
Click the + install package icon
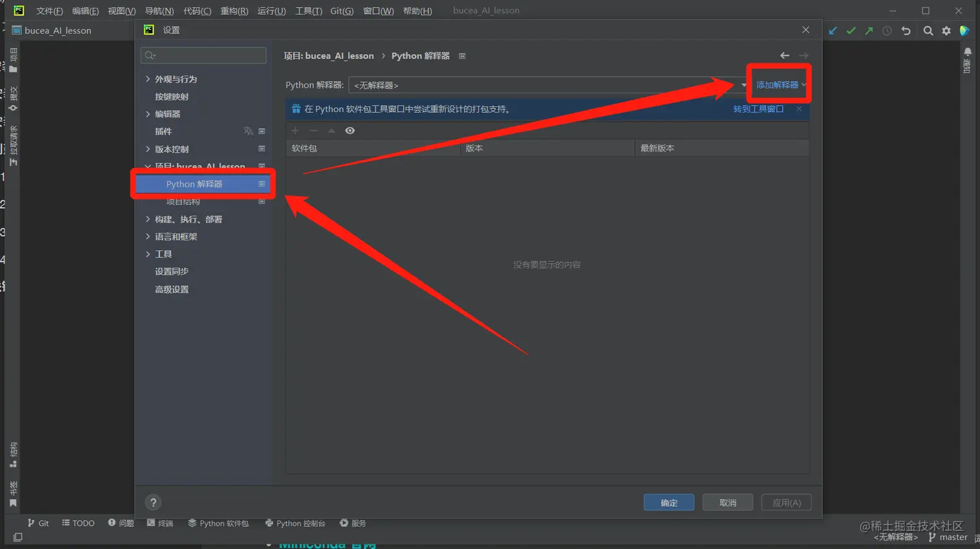pos(295,130)
